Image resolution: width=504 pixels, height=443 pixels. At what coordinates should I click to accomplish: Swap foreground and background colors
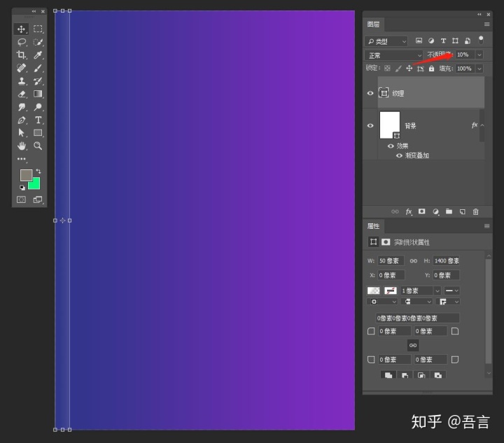(x=38, y=171)
